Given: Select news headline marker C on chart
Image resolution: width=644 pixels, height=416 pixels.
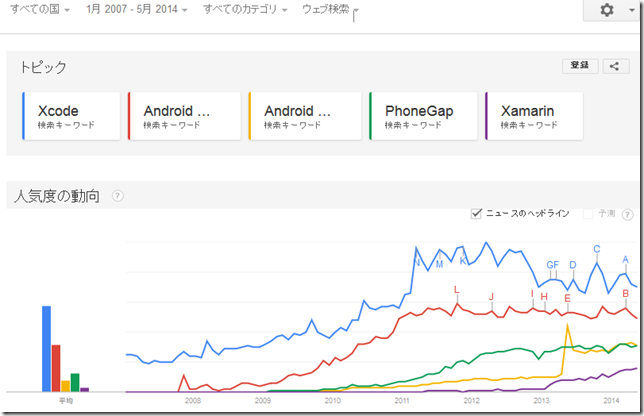Looking at the screenshot, I should (597, 249).
